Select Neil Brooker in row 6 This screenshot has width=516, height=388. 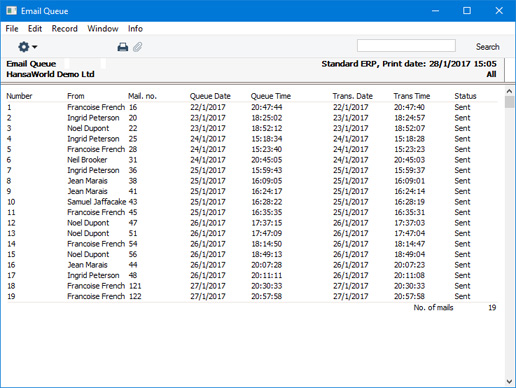click(87, 160)
